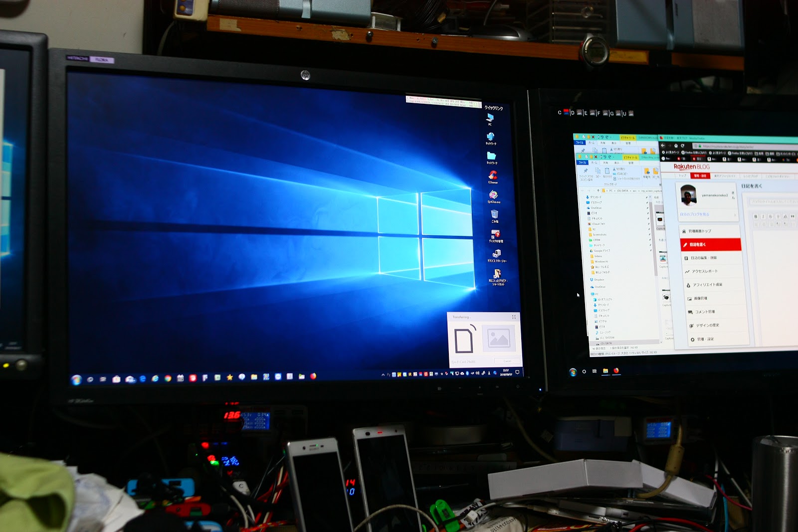Cancel the Eye-Fi transfer
798x532 pixels.
(507, 361)
